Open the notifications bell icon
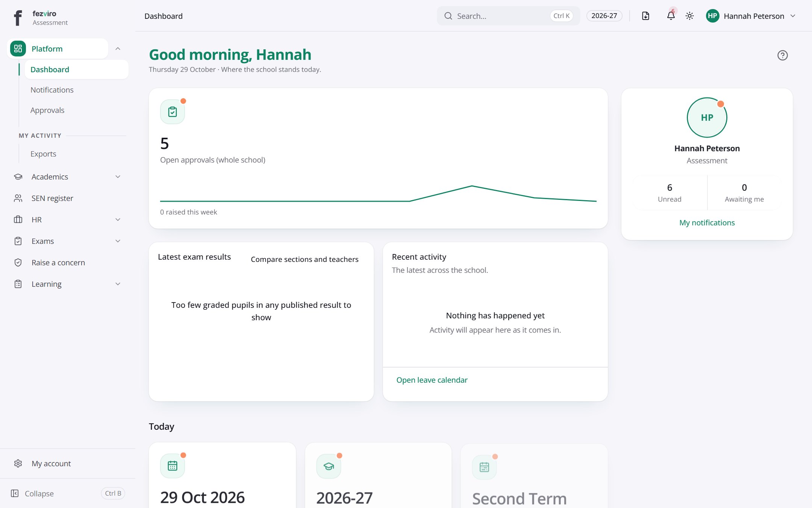 pyautogui.click(x=671, y=16)
